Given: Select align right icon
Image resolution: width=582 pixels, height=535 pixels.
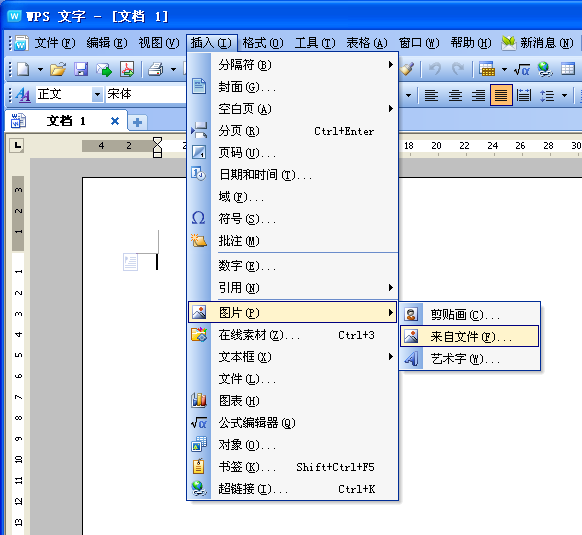Looking at the screenshot, I should point(478,95).
